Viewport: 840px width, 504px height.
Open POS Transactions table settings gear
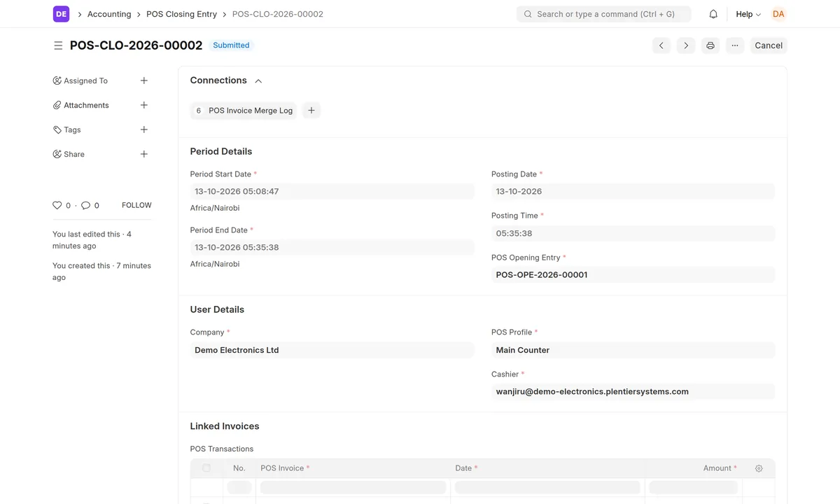click(x=759, y=468)
